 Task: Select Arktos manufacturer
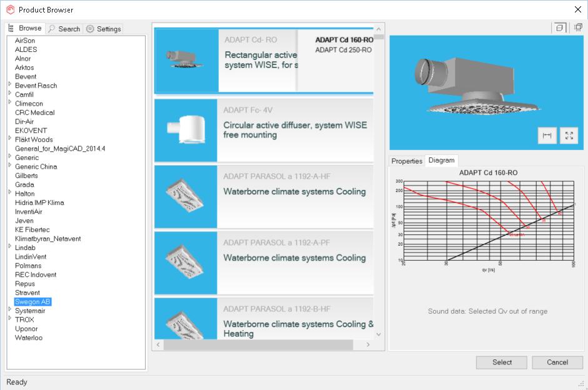24,67
